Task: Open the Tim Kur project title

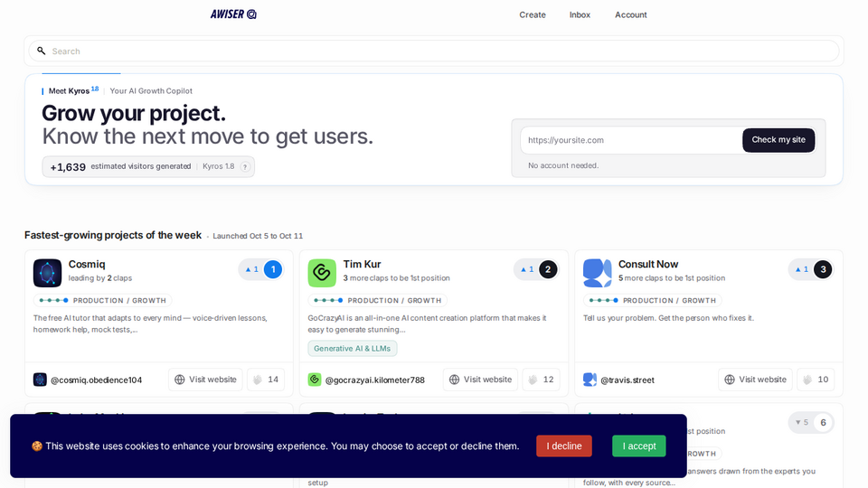Action: point(362,265)
